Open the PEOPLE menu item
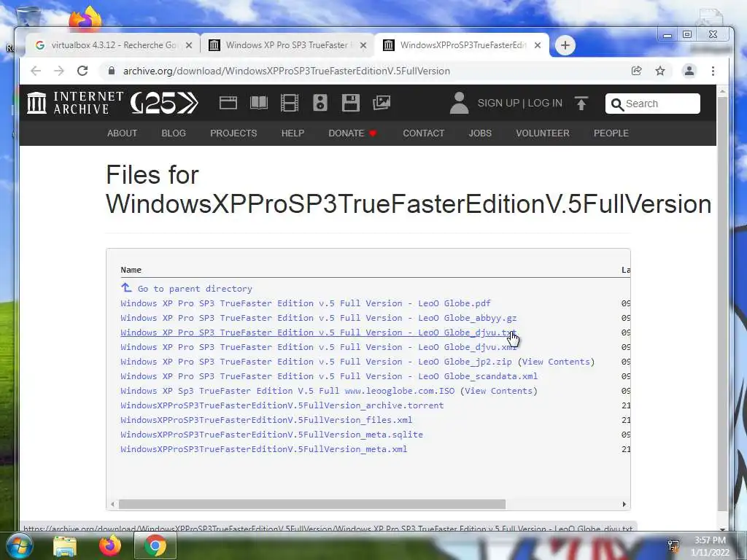Image resolution: width=747 pixels, height=560 pixels. click(611, 133)
